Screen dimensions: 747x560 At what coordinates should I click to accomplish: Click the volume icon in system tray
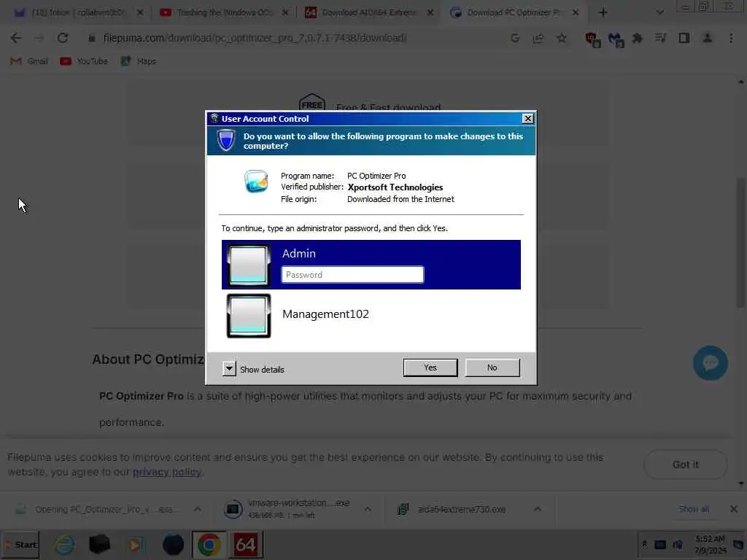678,545
